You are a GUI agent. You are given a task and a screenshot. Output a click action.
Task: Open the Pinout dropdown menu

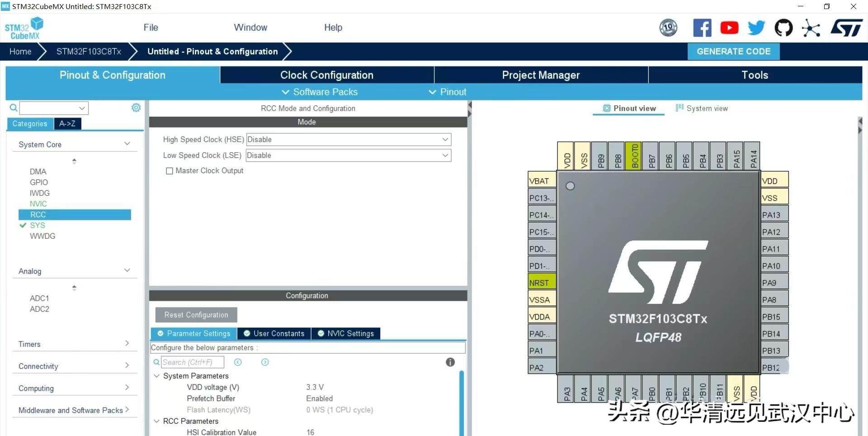[448, 92]
